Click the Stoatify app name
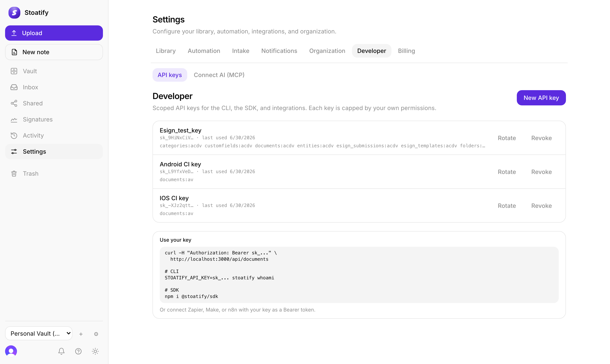The image size is (610, 364). click(36, 12)
